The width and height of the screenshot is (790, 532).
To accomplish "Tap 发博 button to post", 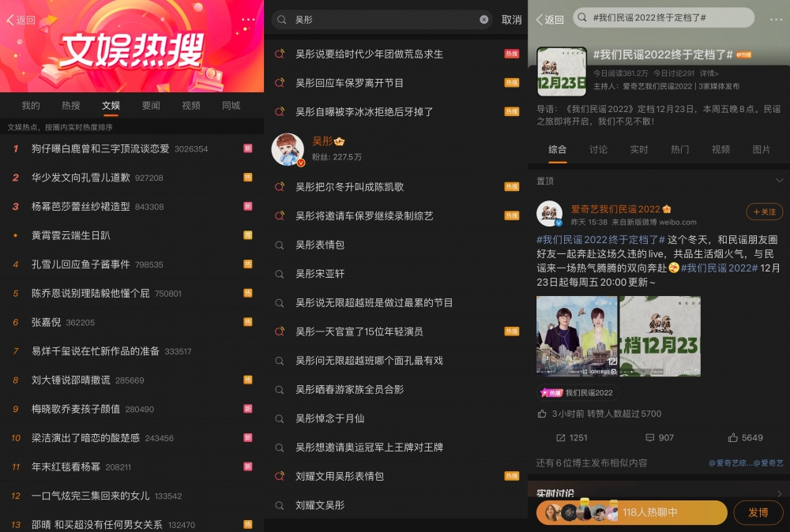I will click(758, 512).
